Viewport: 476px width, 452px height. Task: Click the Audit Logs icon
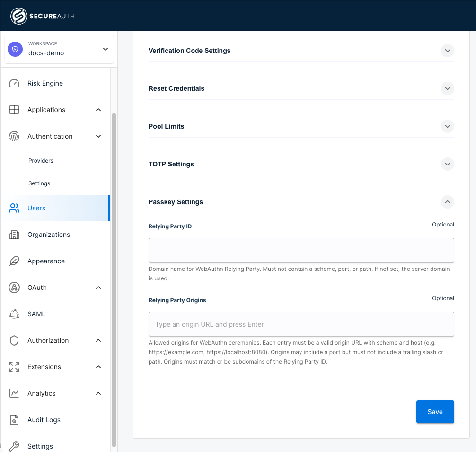[x=14, y=420]
